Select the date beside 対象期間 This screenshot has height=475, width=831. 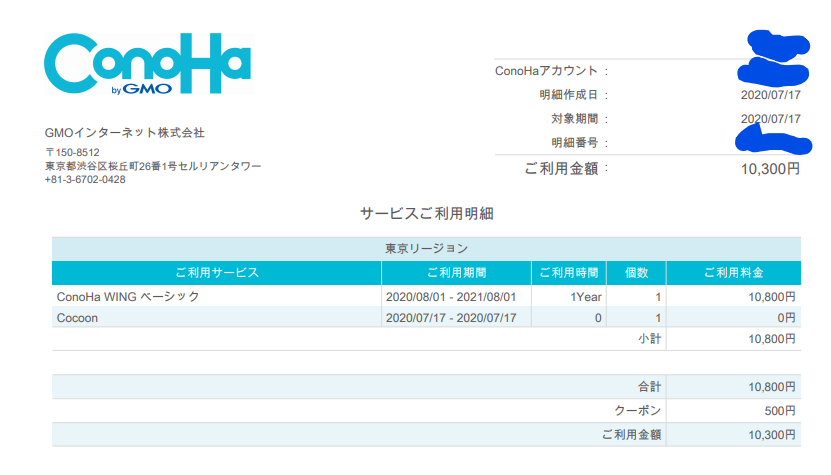tap(771, 119)
